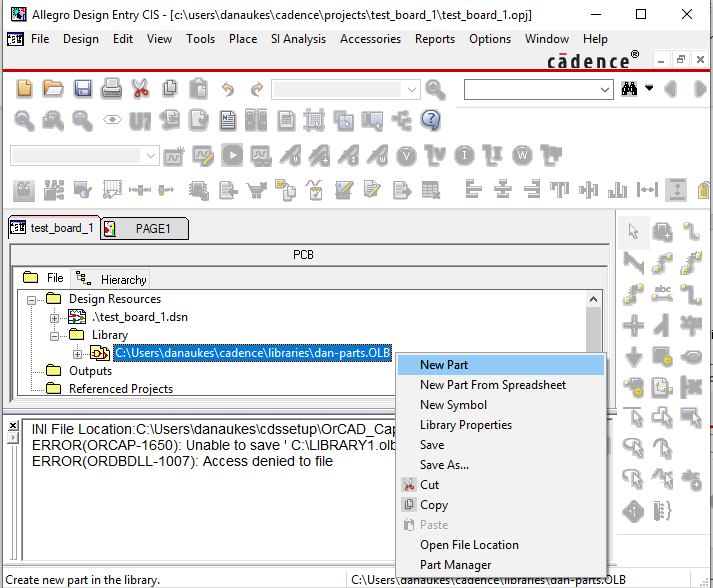Choose Part Manager in context menu
713x588 pixels.
[501, 565]
